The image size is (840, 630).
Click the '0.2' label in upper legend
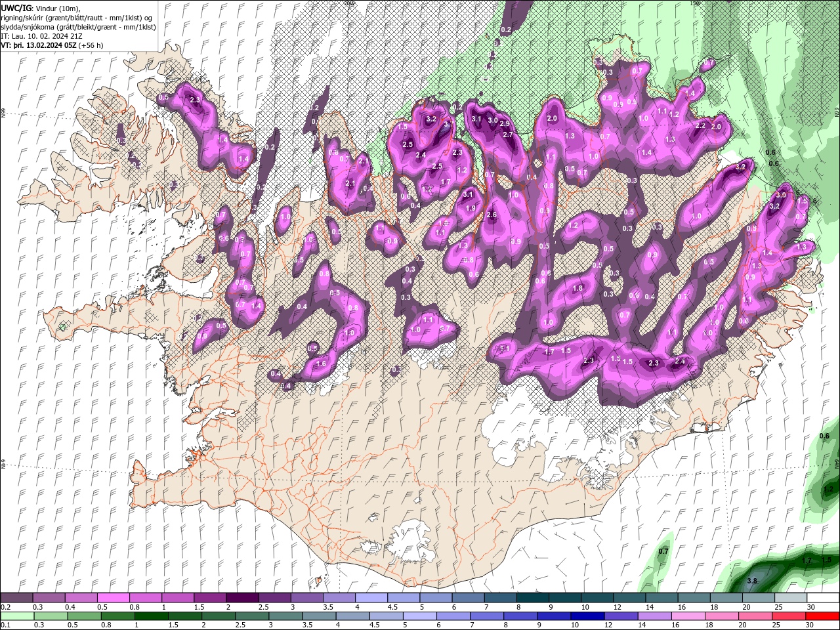pyautogui.click(x=5, y=607)
